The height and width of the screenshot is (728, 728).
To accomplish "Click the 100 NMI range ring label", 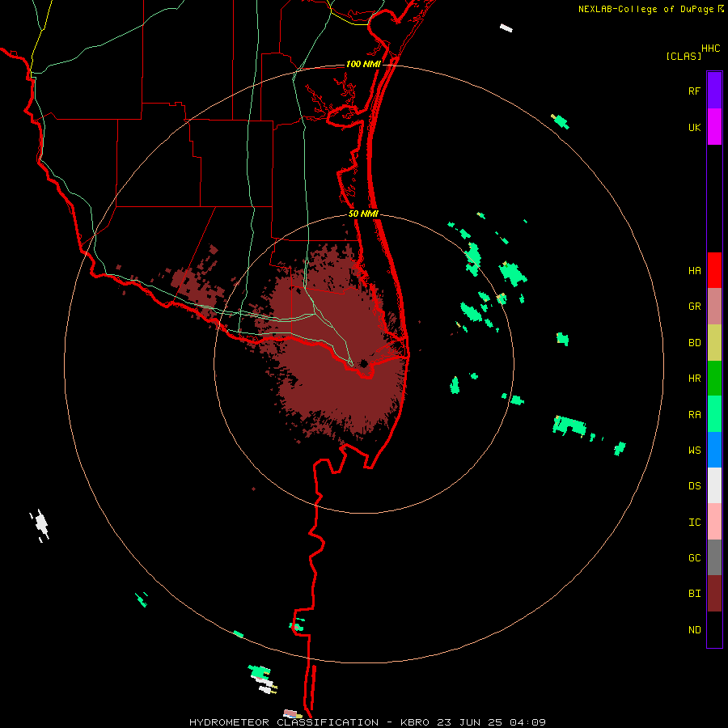I will click(363, 64).
